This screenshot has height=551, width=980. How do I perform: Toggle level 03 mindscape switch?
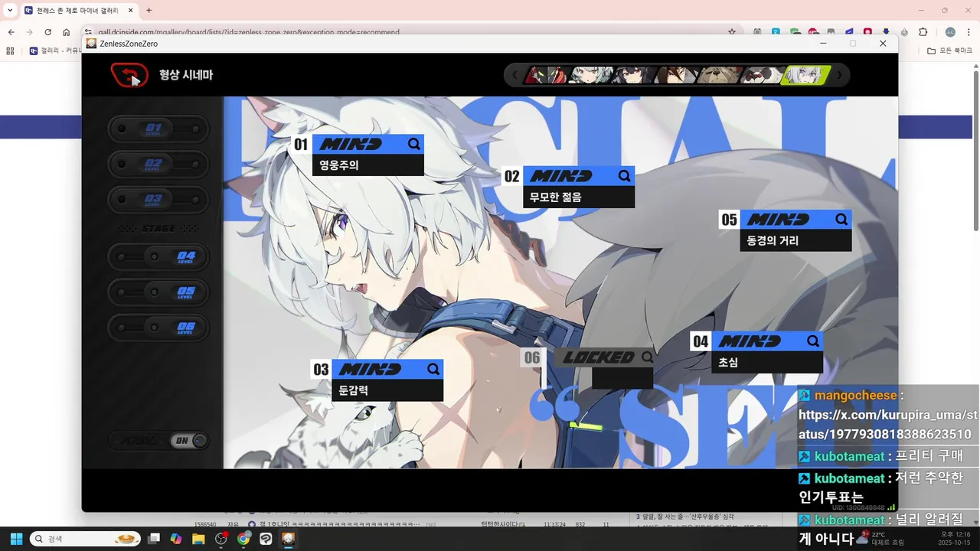(158, 200)
